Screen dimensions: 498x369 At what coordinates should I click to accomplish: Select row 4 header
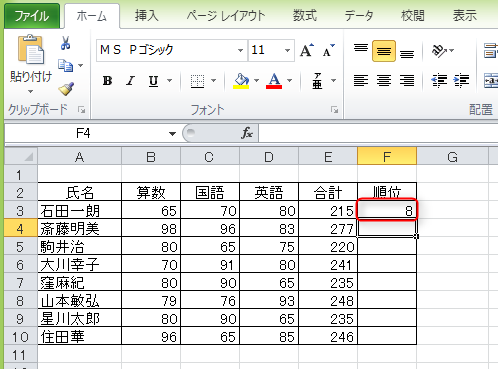pos(20,229)
